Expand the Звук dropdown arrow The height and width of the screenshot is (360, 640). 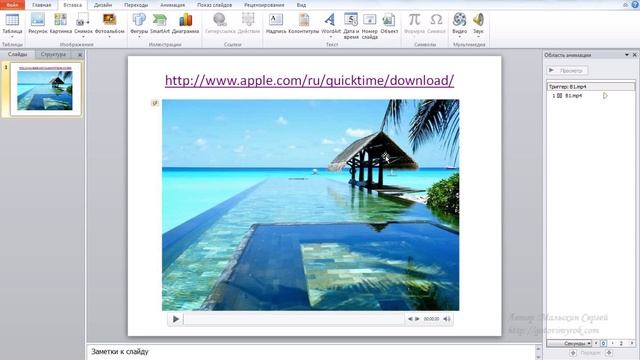(x=478, y=37)
